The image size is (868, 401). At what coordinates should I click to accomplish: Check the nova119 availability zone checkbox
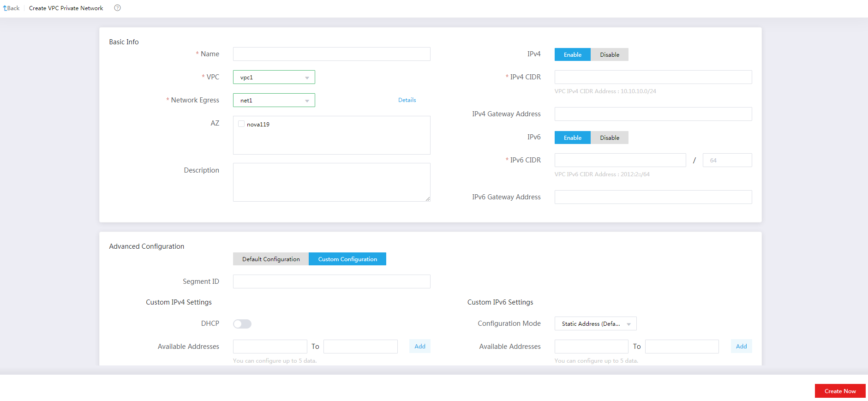[241, 124]
